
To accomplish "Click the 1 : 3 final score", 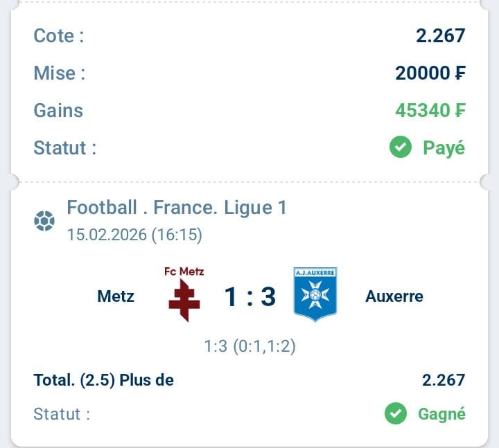I will [249, 297].
